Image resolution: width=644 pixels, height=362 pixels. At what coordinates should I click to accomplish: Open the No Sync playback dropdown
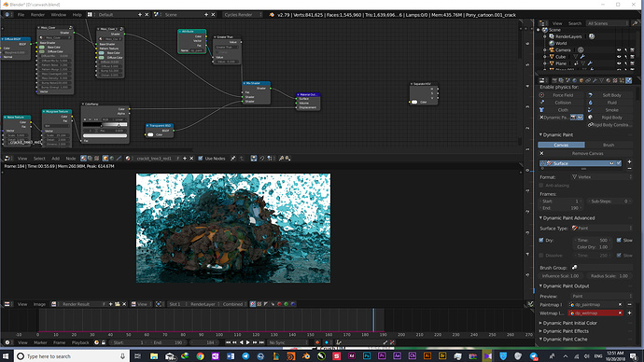coord(288,342)
